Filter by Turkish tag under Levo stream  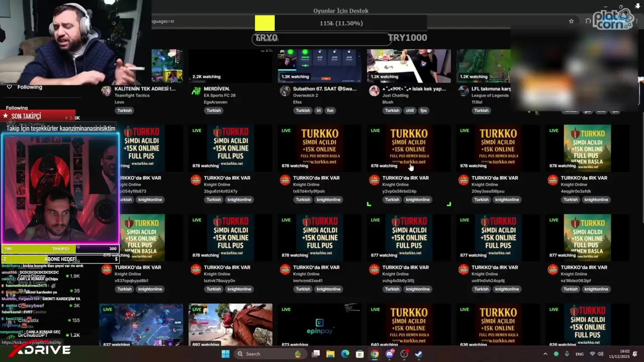[x=124, y=111]
